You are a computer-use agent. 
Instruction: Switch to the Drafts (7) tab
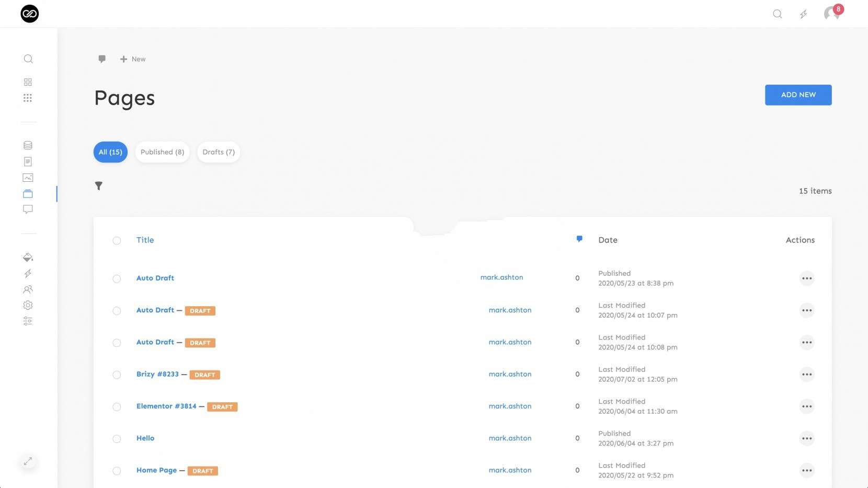click(219, 152)
